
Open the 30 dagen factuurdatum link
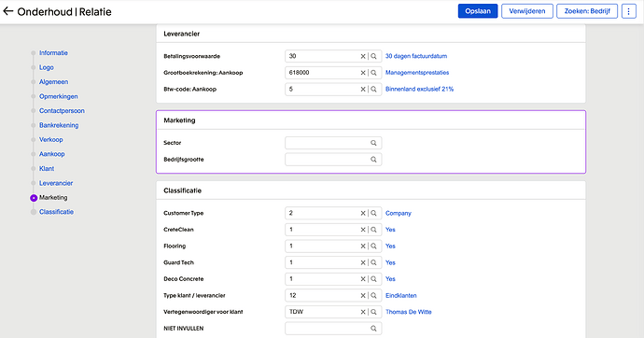(x=416, y=56)
